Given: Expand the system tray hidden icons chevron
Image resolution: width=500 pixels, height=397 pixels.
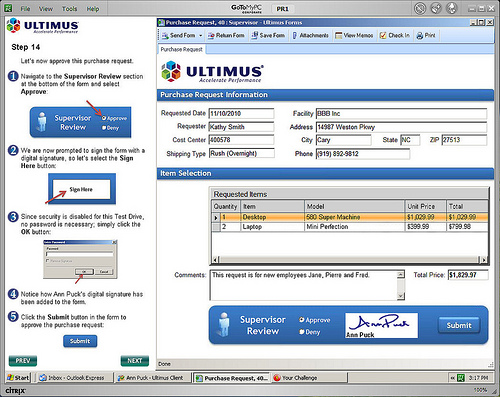Looking at the screenshot, I should click(452, 378).
